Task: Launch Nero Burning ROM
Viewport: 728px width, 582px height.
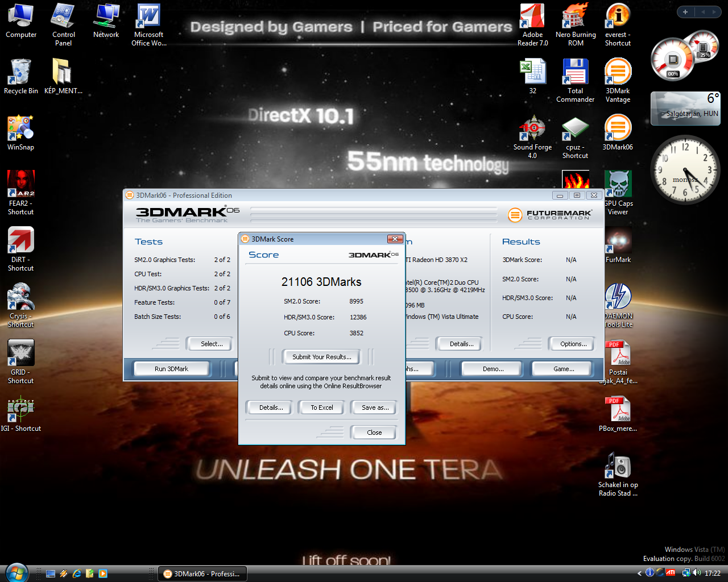Action: coord(576,24)
